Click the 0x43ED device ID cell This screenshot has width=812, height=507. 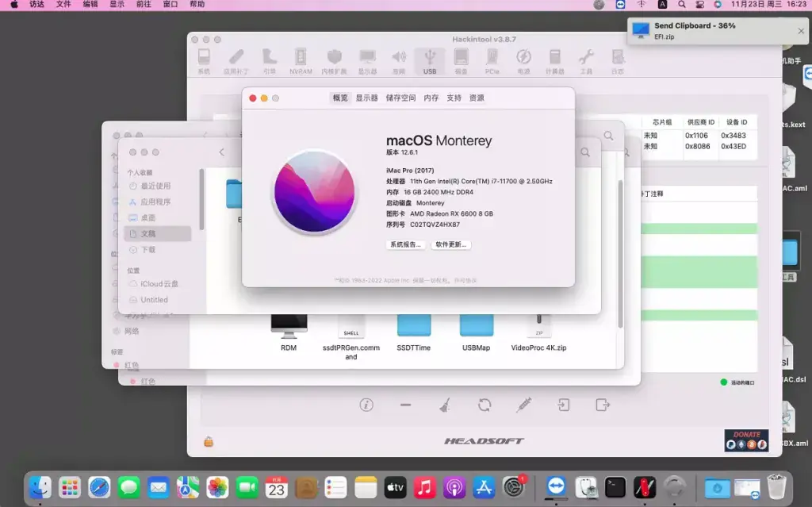(733, 146)
